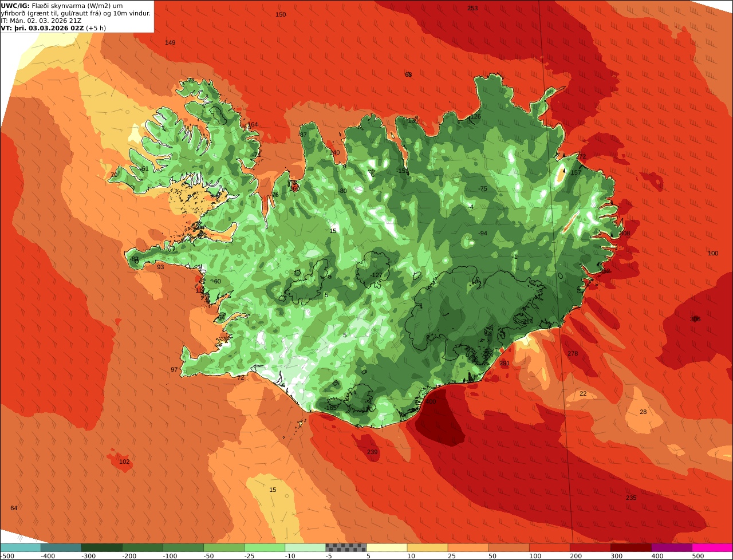Select the '-50' legend label
The height and width of the screenshot is (560, 733).
click(208, 556)
